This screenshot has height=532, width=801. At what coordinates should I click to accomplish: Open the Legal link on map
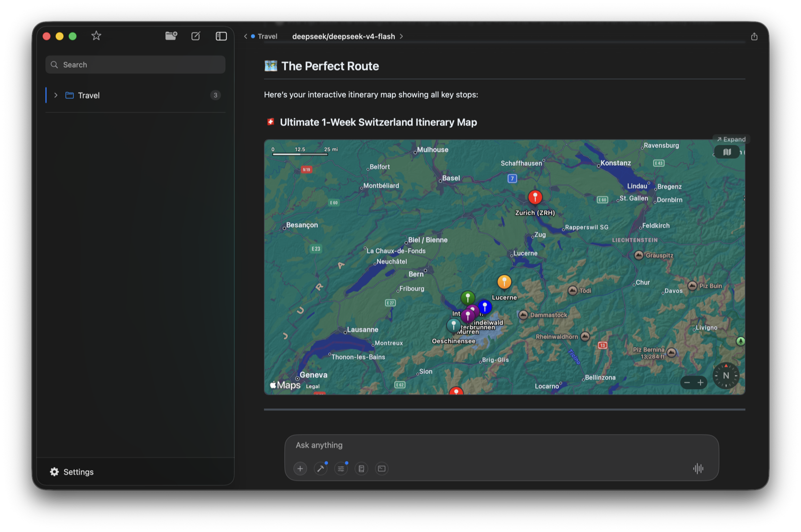(313, 386)
